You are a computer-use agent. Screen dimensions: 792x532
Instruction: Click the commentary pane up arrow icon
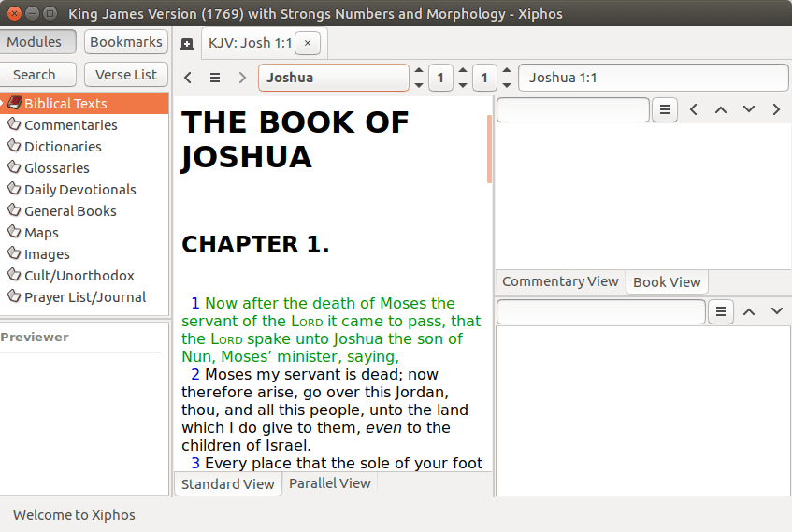721,109
